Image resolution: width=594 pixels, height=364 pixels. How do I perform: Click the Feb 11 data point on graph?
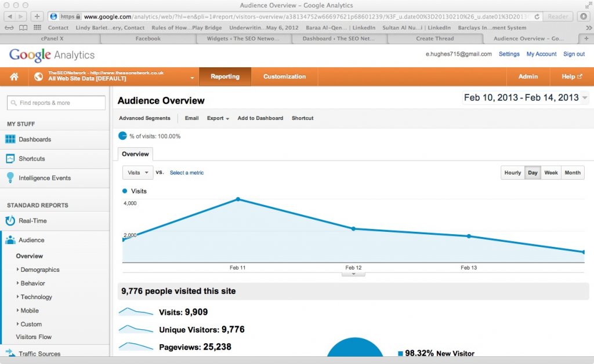(238, 199)
